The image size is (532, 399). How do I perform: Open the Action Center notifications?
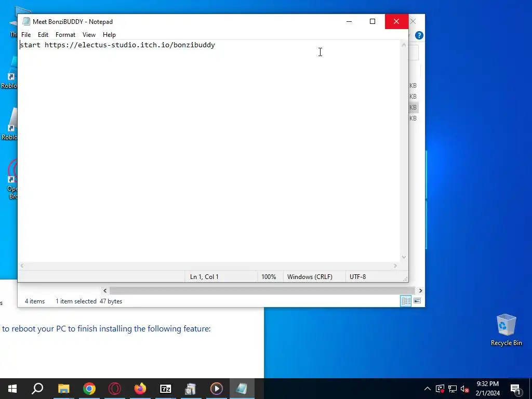[516, 389]
